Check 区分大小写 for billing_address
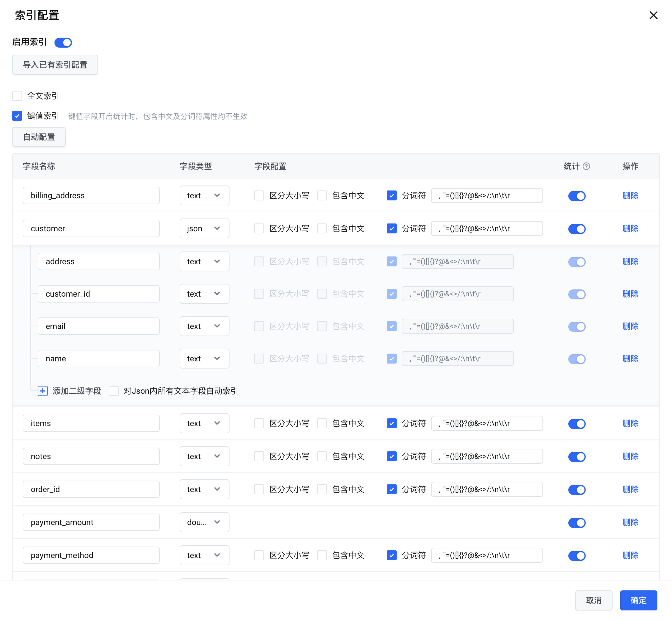The image size is (672, 620). (259, 196)
